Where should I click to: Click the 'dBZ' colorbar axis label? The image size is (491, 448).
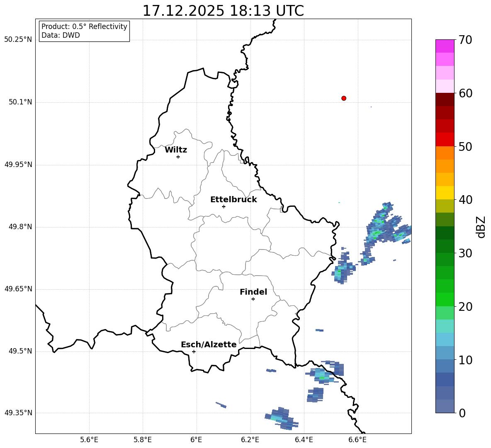pos(481,227)
